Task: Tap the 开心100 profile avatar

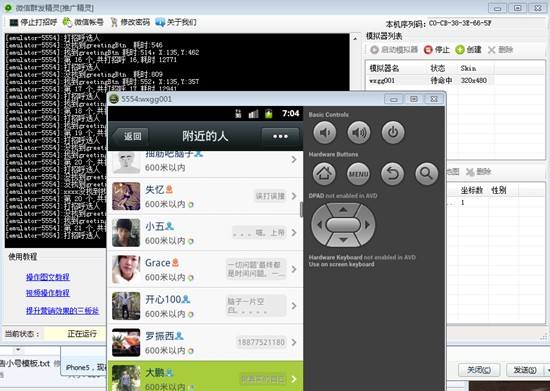Action: tap(126, 306)
